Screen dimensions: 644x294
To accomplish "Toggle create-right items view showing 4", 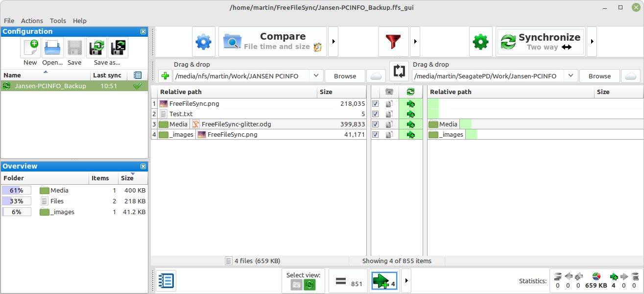I will click(x=385, y=281).
